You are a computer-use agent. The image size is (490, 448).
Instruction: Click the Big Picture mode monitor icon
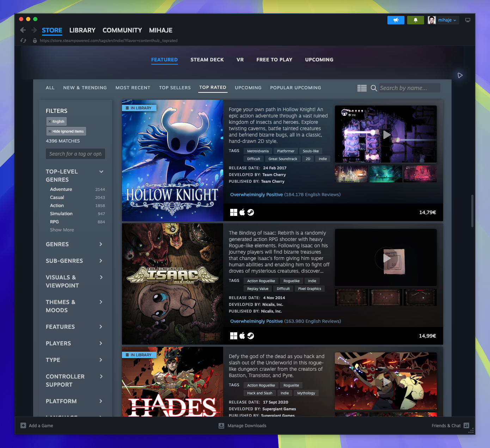pos(468,20)
